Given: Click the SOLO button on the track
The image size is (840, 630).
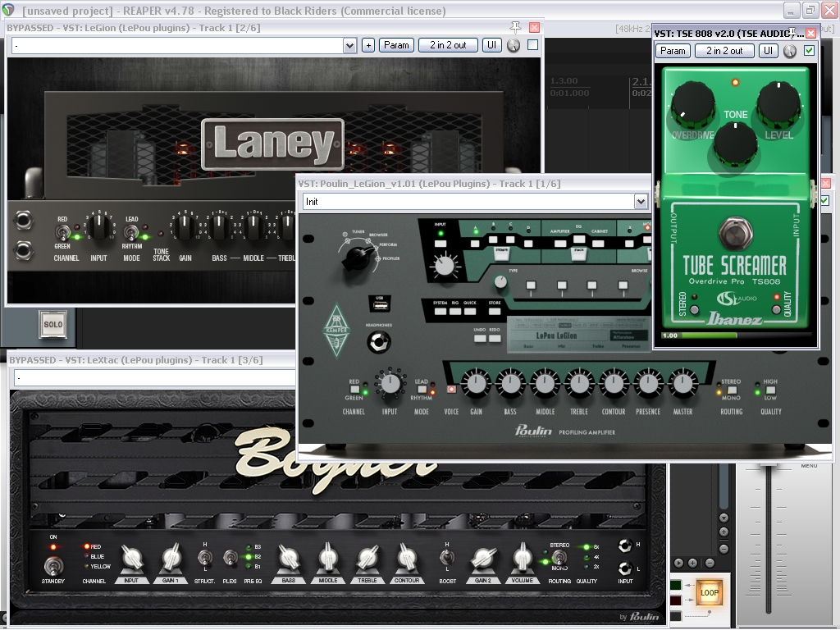Looking at the screenshot, I should (53, 324).
